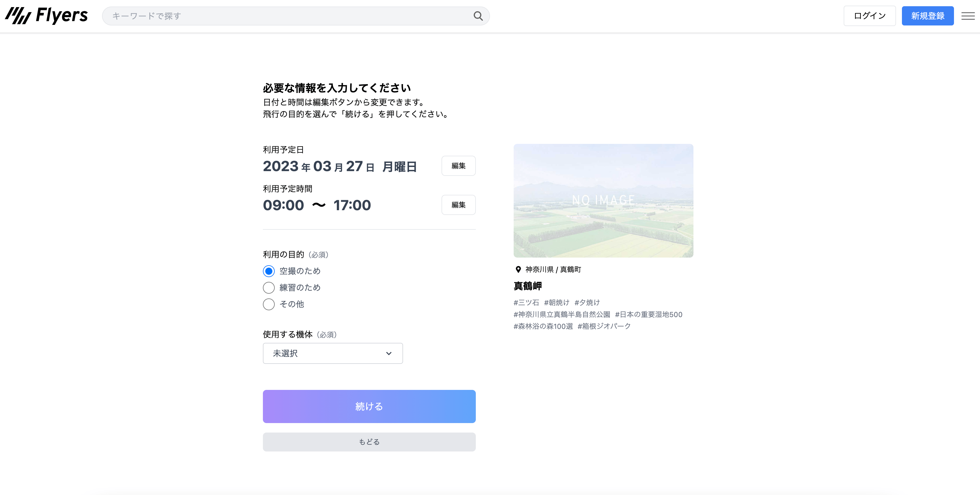Image resolution: width=980 pixels, height=495 pixels.
Task: Open the 使用する機体 dropdown
Action: [332, 353]
